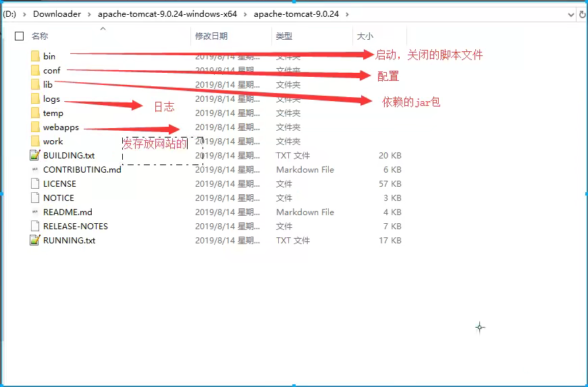Click the refresh icon in address bar
Screen dimensions: 588x387
tap(583, 15)
